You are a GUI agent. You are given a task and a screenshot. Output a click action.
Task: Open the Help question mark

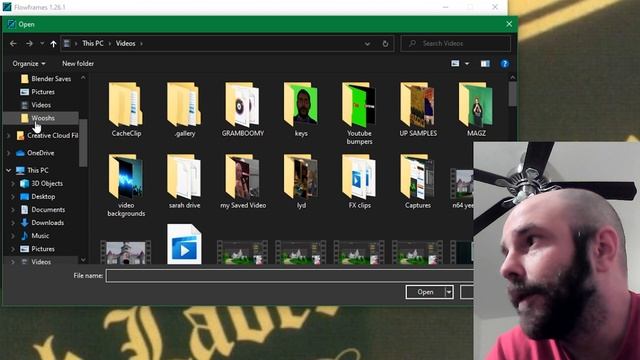[x=504, y=64]
